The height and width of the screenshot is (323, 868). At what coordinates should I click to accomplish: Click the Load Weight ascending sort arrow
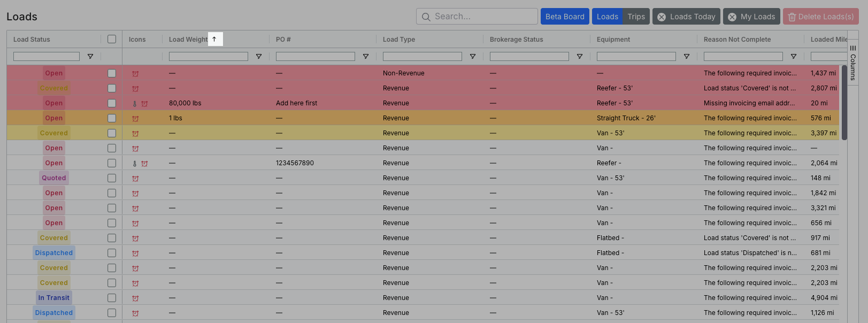[x=214, y=39]
